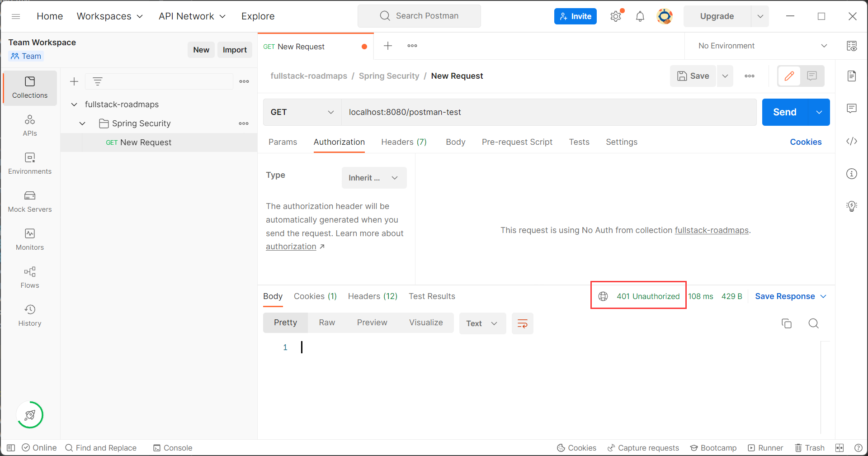Image resolution: width=868 pixels, height=456 pixels.
Task: Open the hamburger menu icon
Action: (x=16, y=16)
